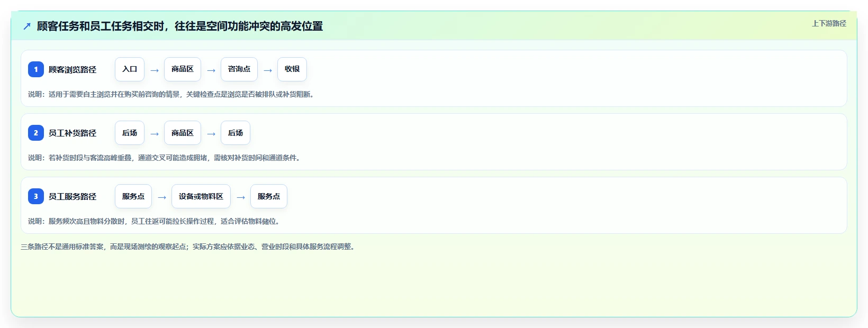Screen dimensions: 868x328
Task: Click the last 服务点 chip in 员工服务路径
Action: [x=269, y=196]
